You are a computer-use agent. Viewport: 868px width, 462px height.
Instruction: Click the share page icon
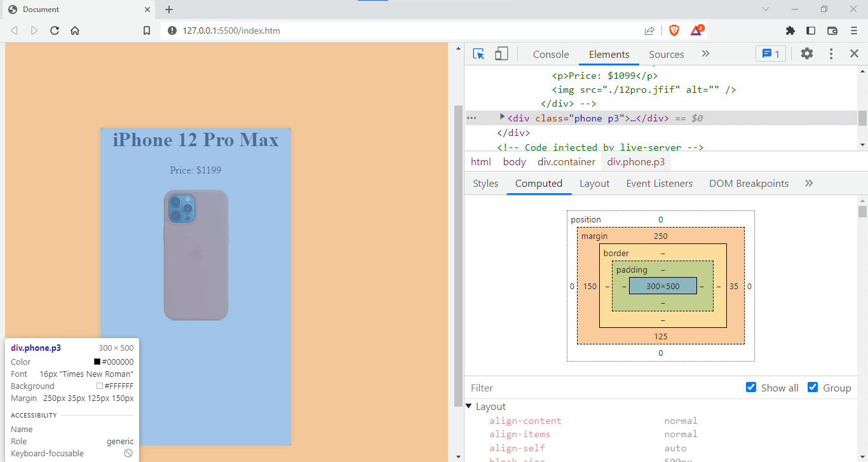[x=649, y=31]
